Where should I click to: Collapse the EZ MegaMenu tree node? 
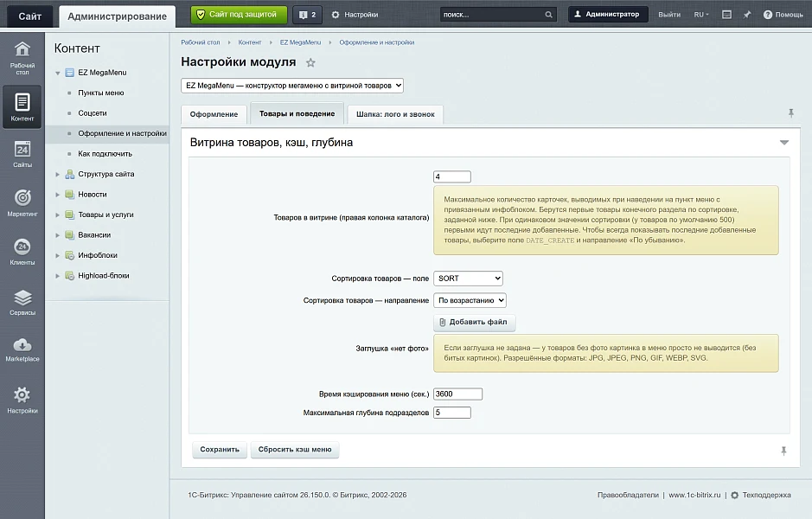(58, 73)
